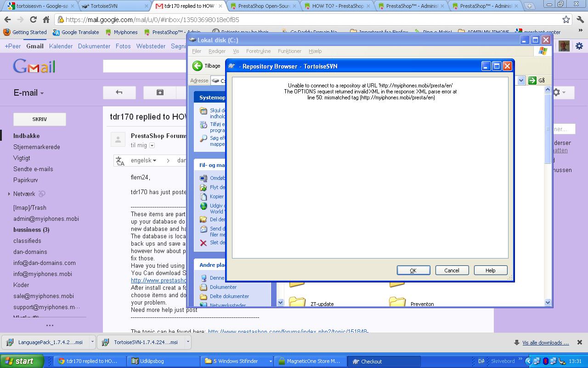Switch to TortoiseSVN browser tab
This screenshot has height=368, width=588.
(x=114, y=6)
